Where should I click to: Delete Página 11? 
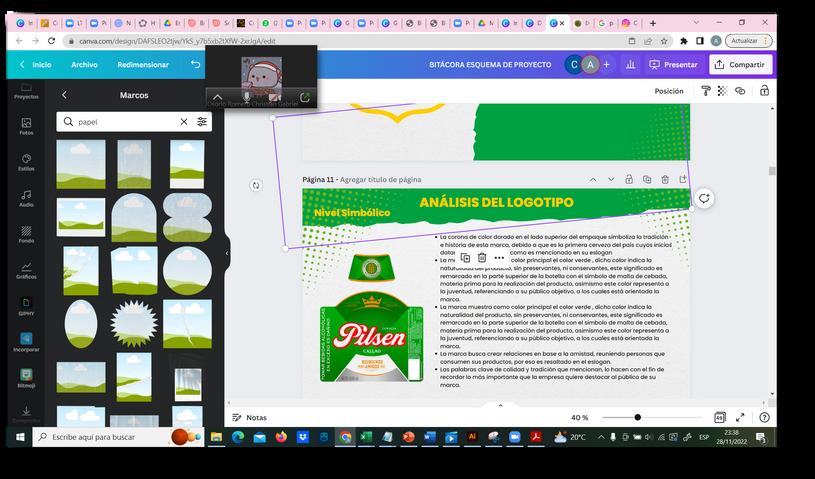click(x=665, y=179)
